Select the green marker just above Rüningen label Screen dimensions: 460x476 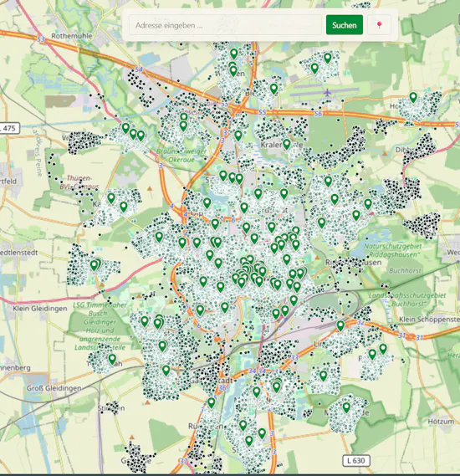pyautogui.click(x=212, y=403)
